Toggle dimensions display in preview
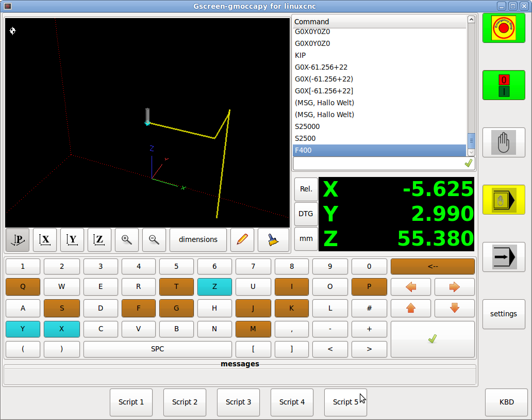This screenshot has height=420, width=532. (x=198, y=240)
